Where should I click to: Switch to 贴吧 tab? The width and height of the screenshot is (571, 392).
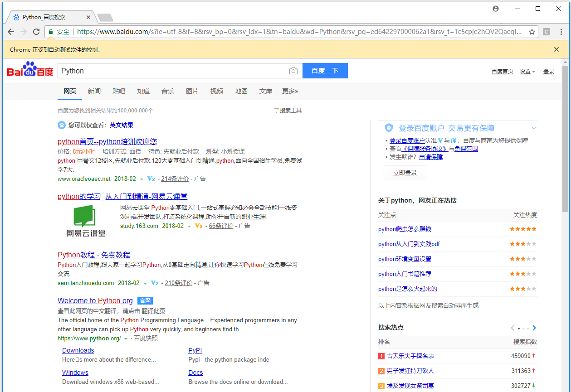click(x=119, y=91)
